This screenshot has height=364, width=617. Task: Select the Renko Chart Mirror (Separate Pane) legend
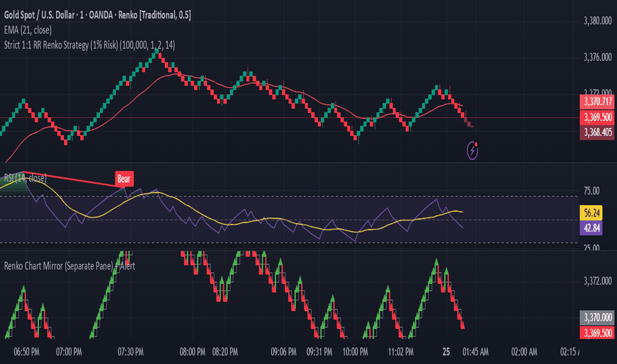point(70,266)
